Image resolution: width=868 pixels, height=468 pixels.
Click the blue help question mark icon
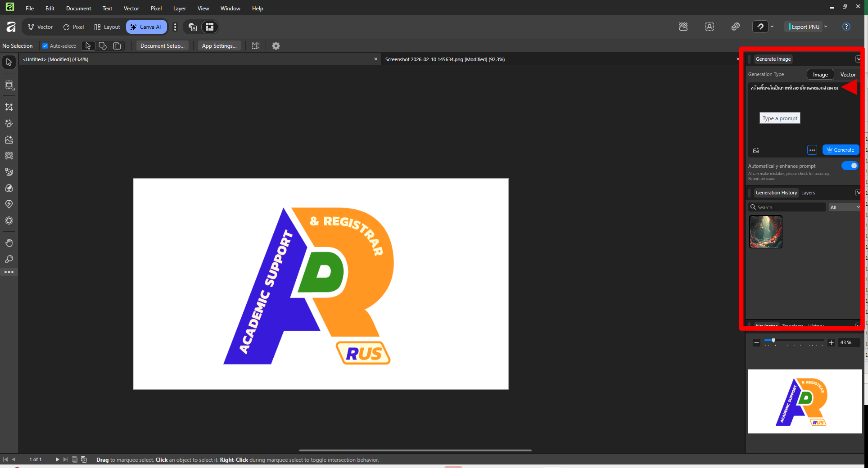click(846, 27)
